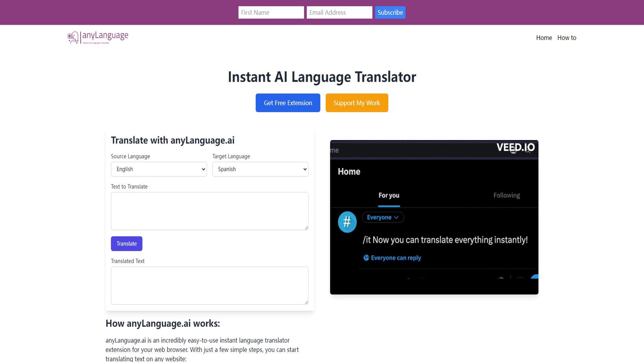644x362 pixels.
Task: Click the First Name input field
Action: pyautogui.click(x=271, y=12)
